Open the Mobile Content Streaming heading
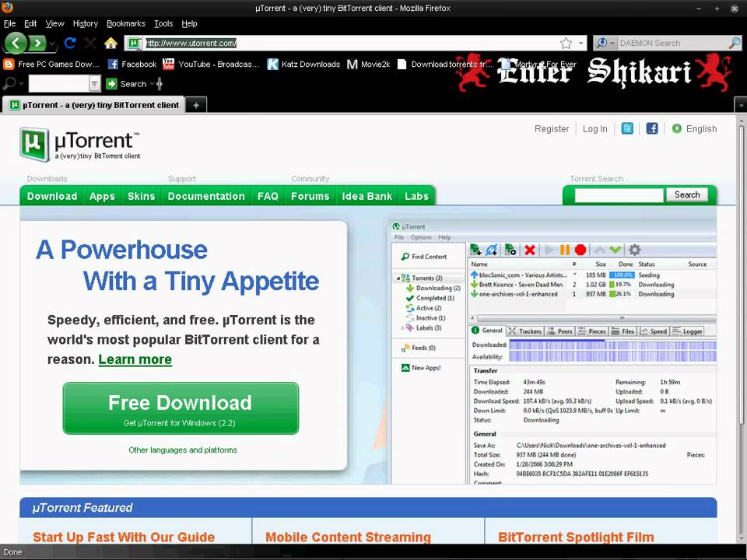Image resolution: width=747 pixels, height=560 pixels. pyautogui.click(x=349, y=537)
